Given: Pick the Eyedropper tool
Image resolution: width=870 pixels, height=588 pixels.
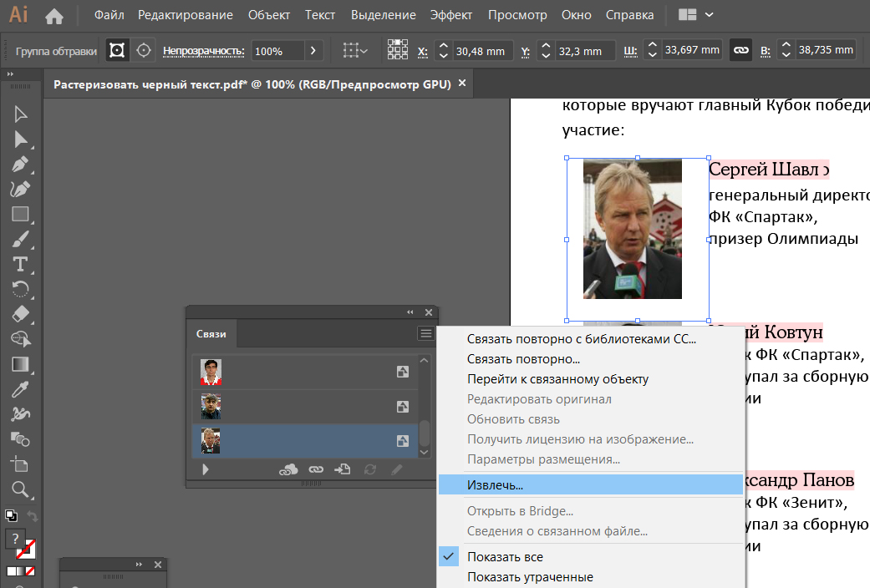Looking at the screenshot, I should 21,389.
